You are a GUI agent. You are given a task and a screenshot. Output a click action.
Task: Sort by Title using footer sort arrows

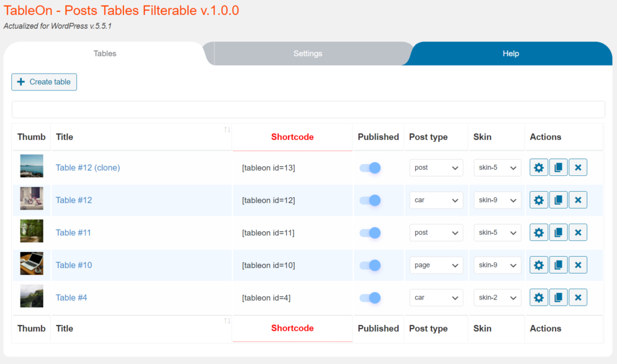tap(227, 321)
